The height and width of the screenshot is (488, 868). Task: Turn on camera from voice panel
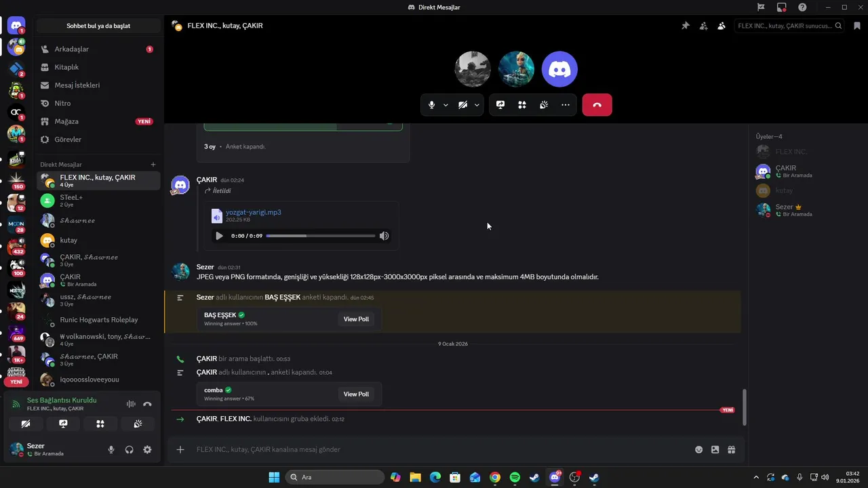coord(26,424)
